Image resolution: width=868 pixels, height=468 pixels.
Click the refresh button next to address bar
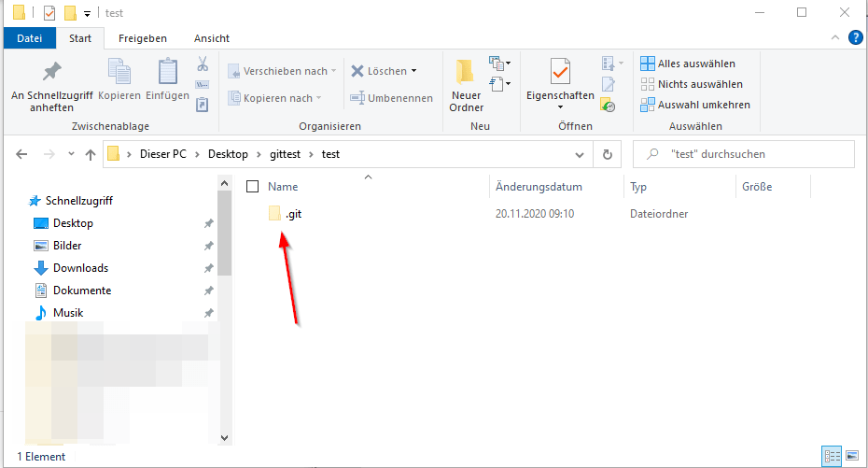click(x=608, y=154)
